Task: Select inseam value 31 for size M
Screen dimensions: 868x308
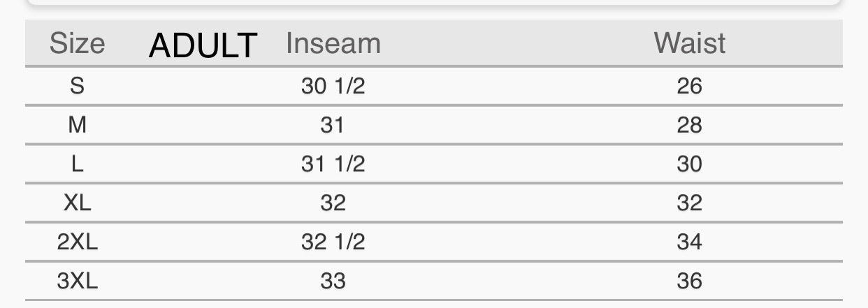Action: click(x=333, y=126)
